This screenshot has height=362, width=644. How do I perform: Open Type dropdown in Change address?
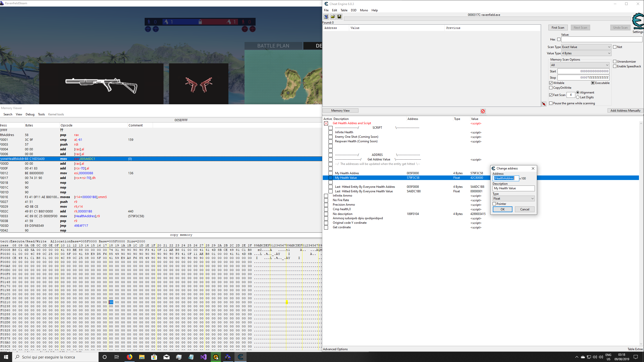(x=513, y=199)
